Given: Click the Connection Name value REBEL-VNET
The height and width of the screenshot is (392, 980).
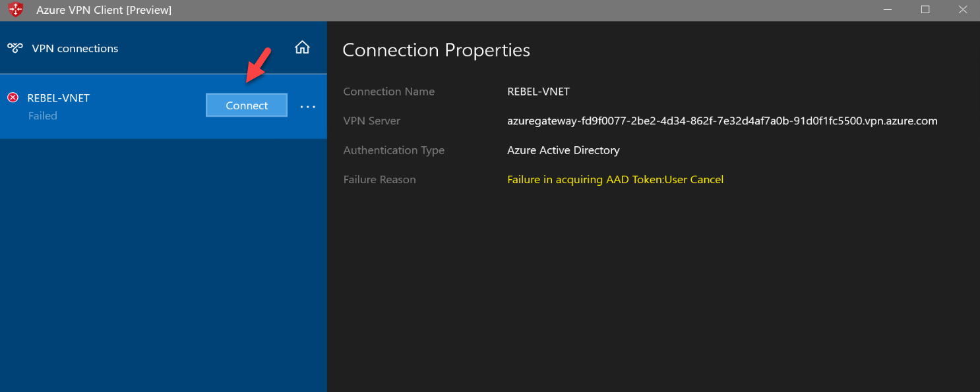Looking at the screenshot, I should pyautogui.click(x=537, y=92).
